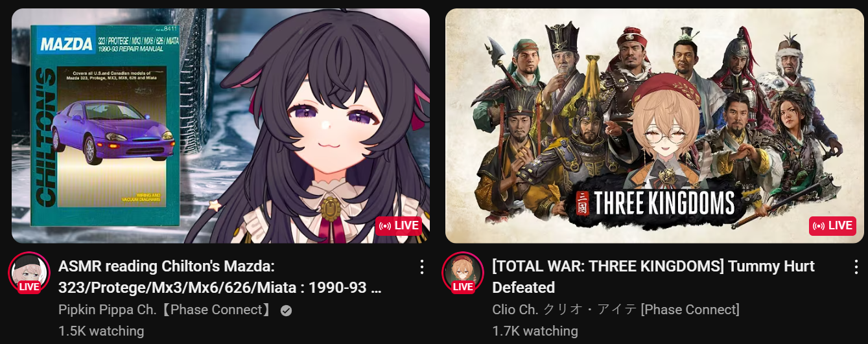Click the THREE KINGDOMS logo in the thumbnail
The image size is (868, 344).
click(656, 203)
